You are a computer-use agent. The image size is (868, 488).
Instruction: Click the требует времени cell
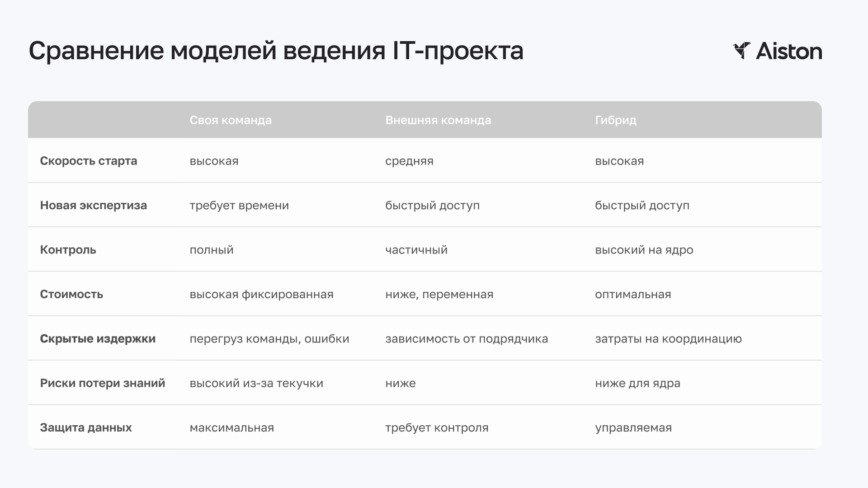coord(239,206)
